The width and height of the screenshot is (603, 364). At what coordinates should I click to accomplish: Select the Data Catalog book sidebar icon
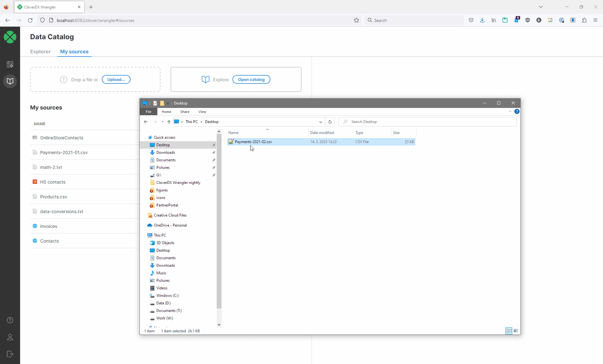click(10, 81)
